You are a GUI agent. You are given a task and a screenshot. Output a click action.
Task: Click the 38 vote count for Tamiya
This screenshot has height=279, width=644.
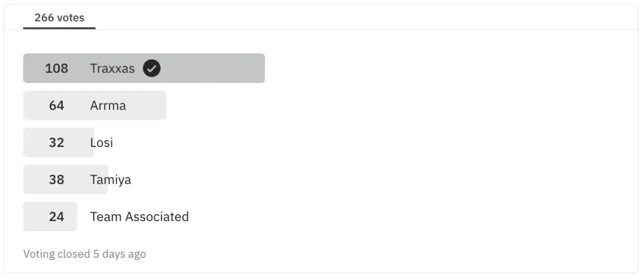[x=57, y=179]
